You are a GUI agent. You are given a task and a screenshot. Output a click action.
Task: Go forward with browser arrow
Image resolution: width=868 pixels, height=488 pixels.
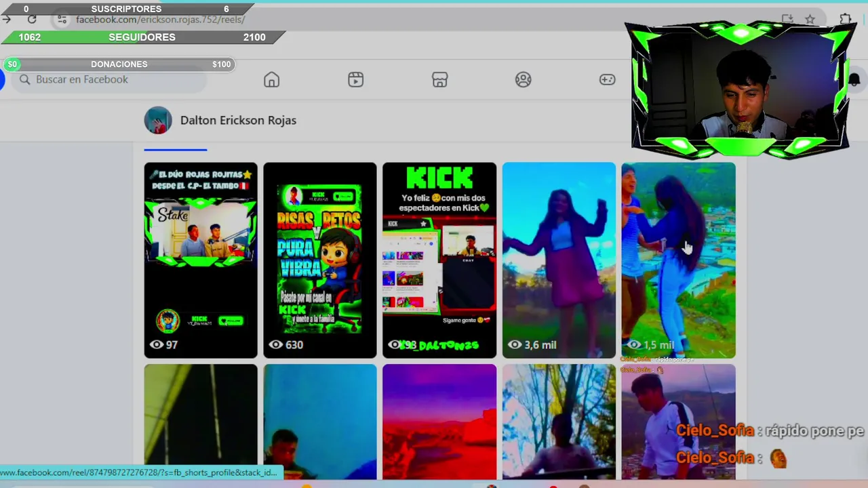click(6, 20)
